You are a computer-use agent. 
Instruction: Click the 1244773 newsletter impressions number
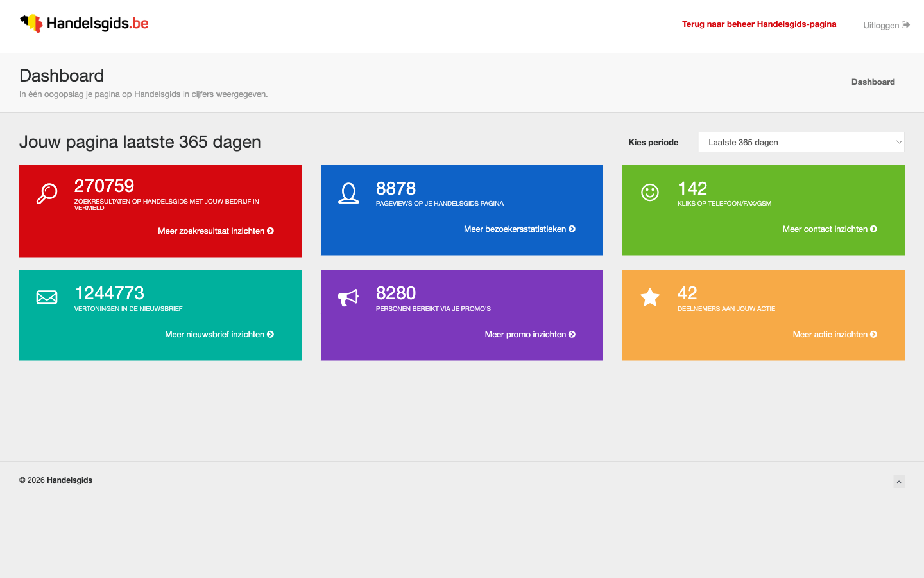[x=110, y=293]
